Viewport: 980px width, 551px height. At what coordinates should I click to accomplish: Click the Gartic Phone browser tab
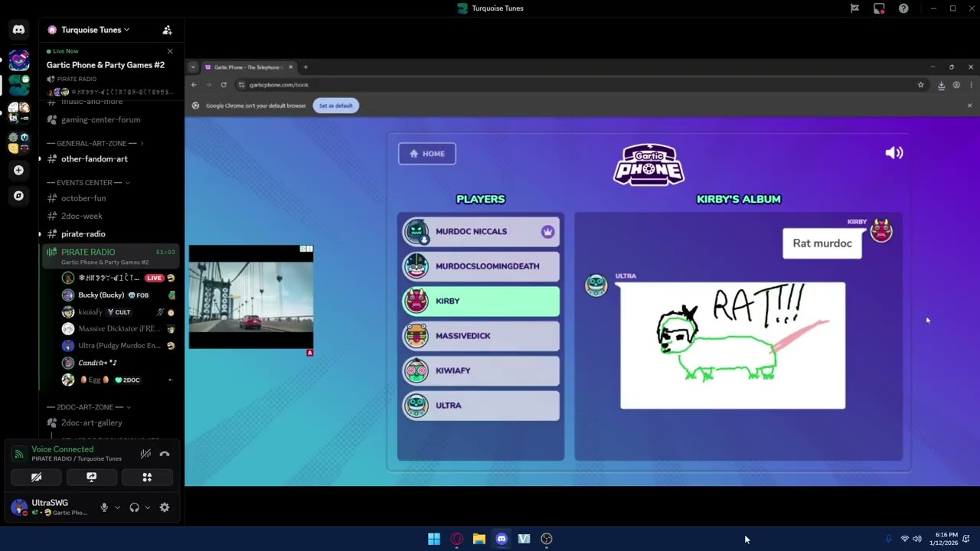[x=247, y=67]
